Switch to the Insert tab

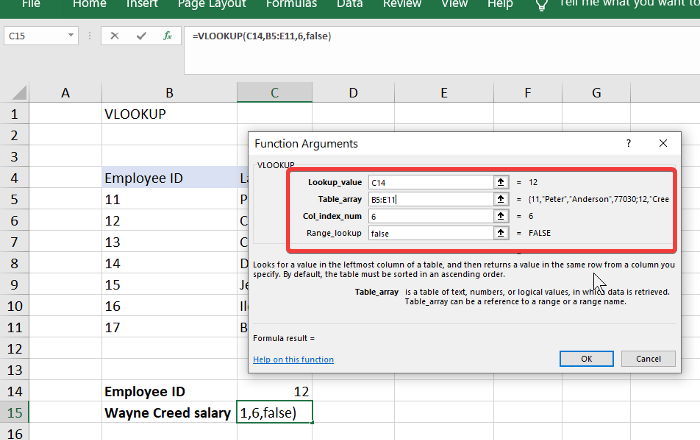click(142, 4)
